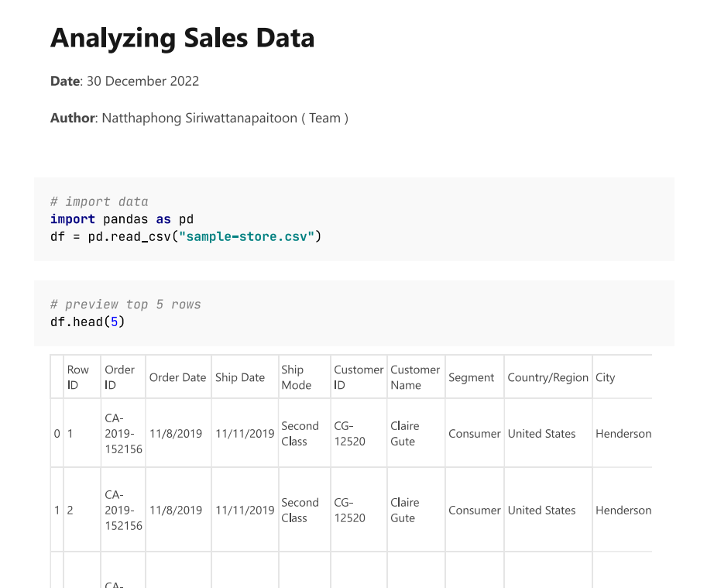Screen dimensions: 714x588
Task: Click Order ID CA-2019-152156 in index row 1
Action: pyautogui.click(x=123, y=510)
